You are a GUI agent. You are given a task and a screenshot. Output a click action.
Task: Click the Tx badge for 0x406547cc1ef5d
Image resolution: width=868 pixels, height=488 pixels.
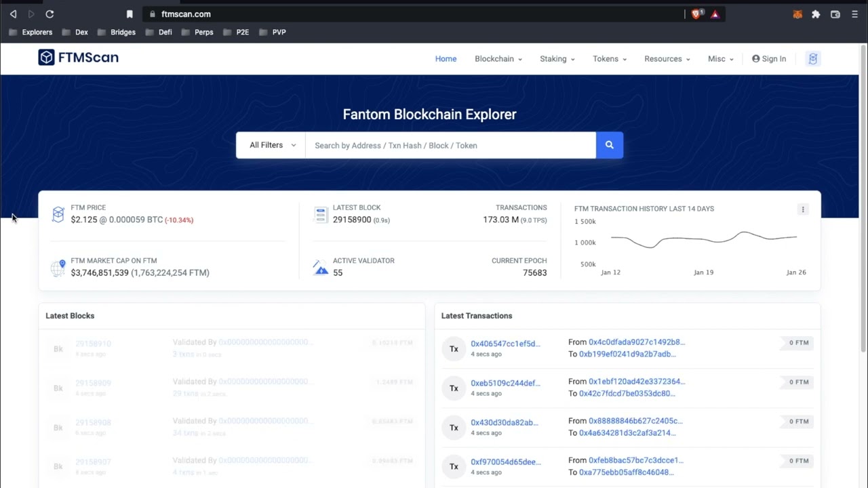(454, 348)
